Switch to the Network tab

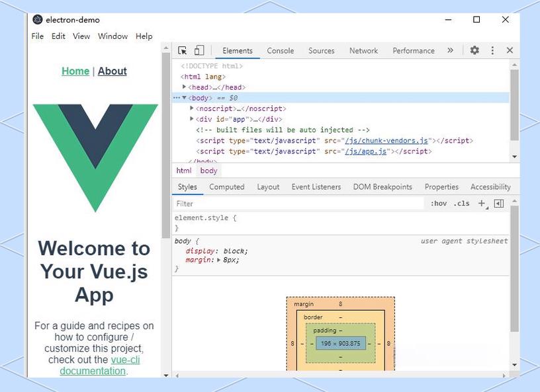point(363,51)
